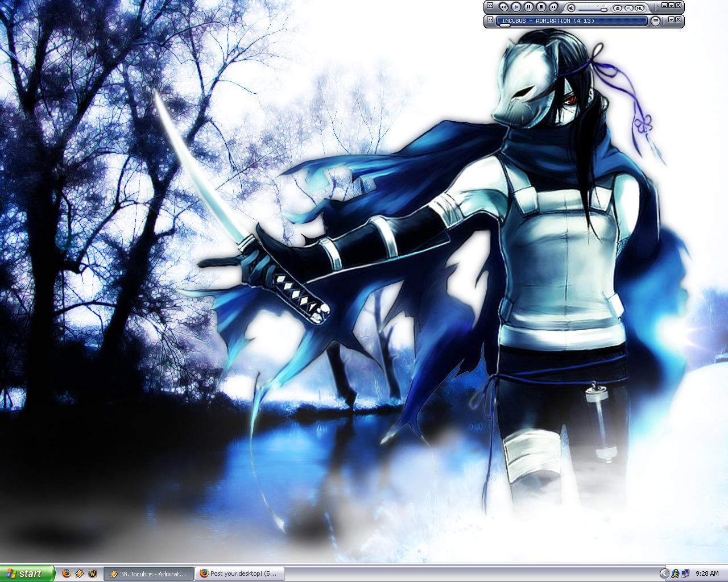The image size is (728, 582).
Task: Adjust the Winamp volume slider
Action: [604, 10]
